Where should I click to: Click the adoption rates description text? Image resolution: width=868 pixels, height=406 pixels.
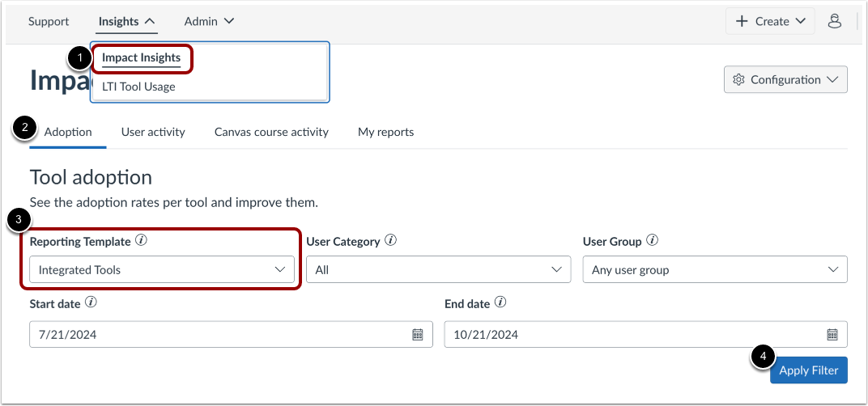tap(174, 202)
